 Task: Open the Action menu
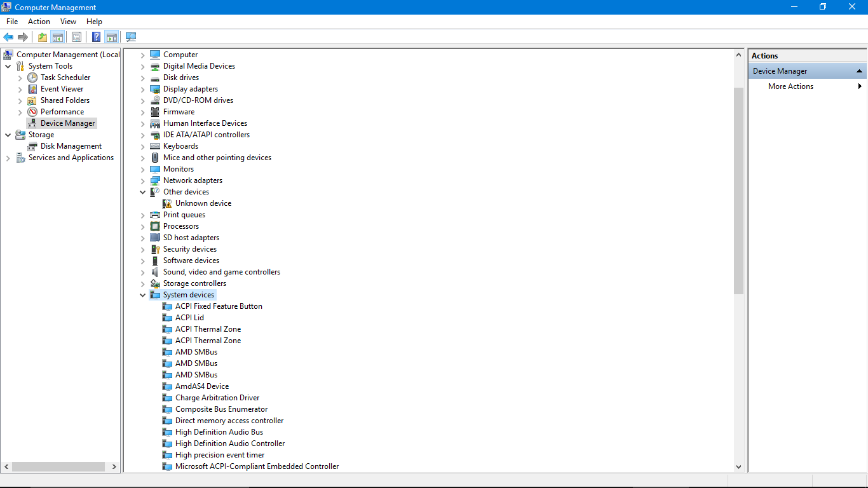pyautogui.click(x=39, y=22)
